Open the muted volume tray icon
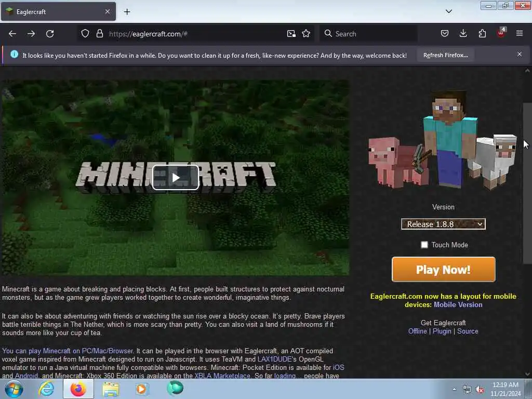The height and width of the screenshot is (399, 532). [480, 390]
